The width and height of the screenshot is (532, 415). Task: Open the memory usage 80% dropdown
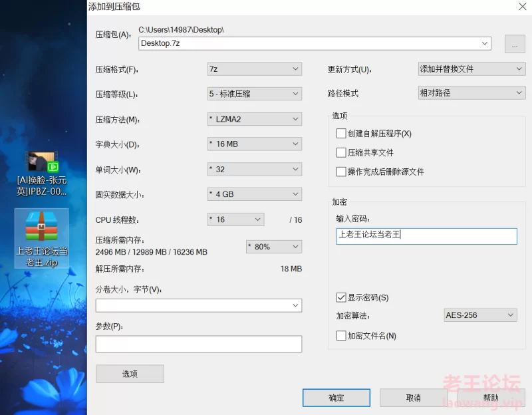[274, 247]
